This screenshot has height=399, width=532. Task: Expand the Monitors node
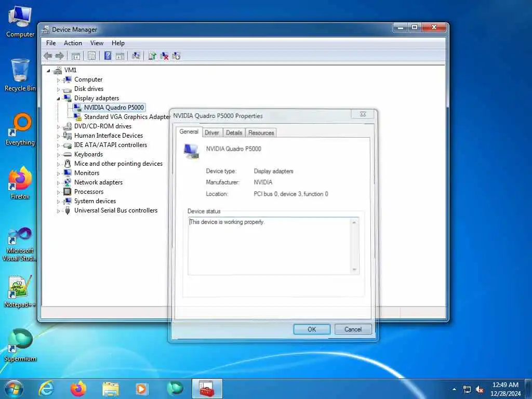coord(58,174)
